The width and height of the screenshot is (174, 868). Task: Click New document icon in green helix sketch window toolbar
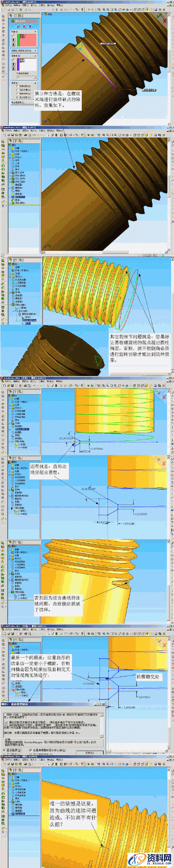pyautogui.click(x=4, y=385)
